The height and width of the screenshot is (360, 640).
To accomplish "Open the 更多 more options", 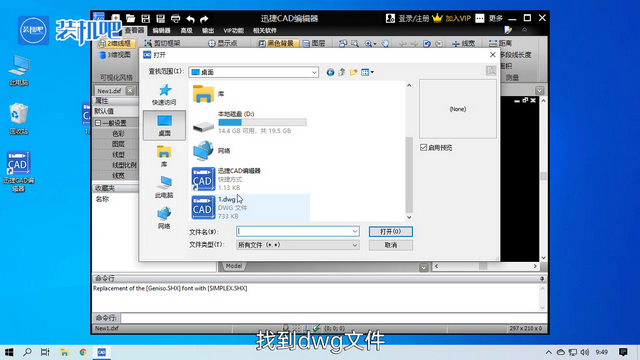I will click(489, 18).
